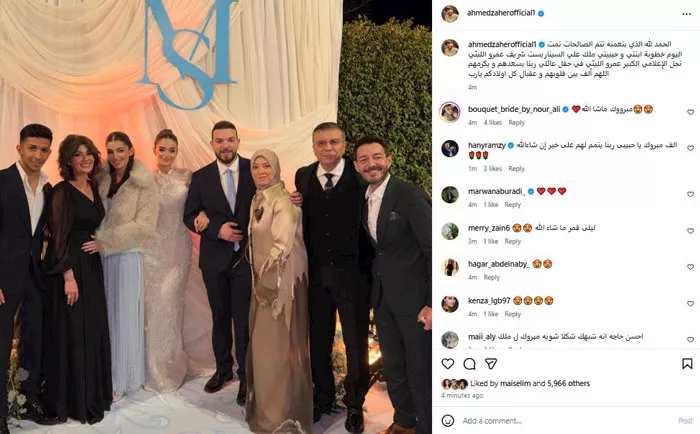Like marwanaburadi_'s comment with heart
Viewport: 700px width, 434px height.
coord(691,194)
